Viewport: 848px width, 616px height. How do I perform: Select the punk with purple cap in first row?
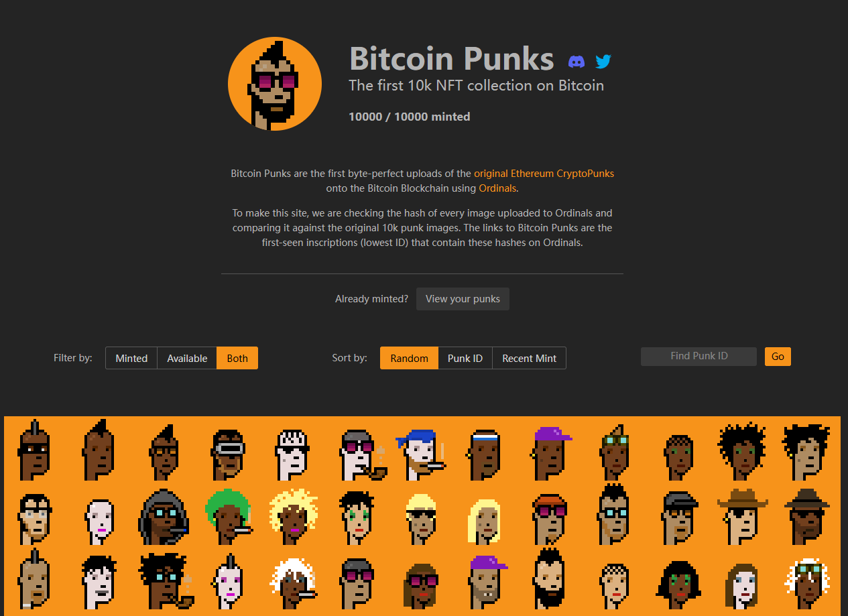click(x=550, y=452)
